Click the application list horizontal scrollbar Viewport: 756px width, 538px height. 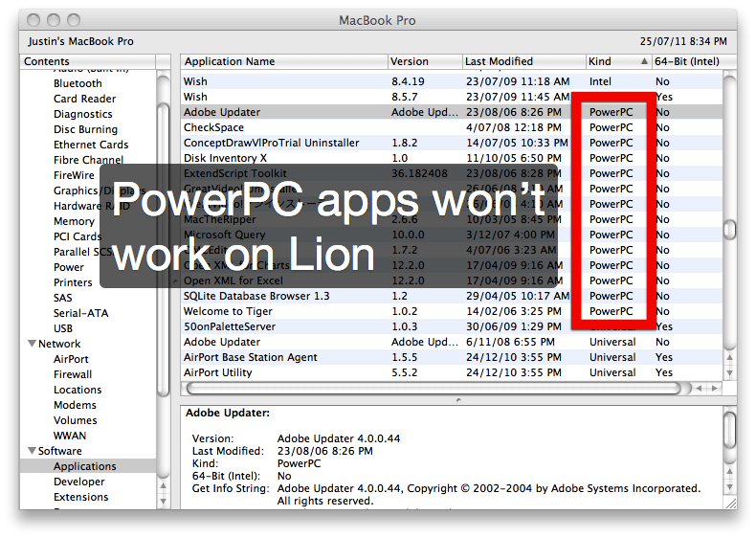click(x=434, y=388)
